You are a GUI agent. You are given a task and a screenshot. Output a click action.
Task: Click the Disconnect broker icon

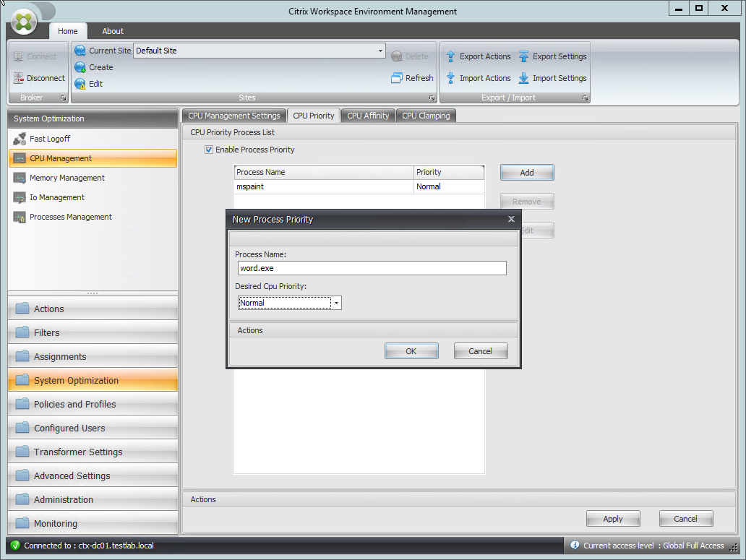pyautogui.click(x=19, y=78)
